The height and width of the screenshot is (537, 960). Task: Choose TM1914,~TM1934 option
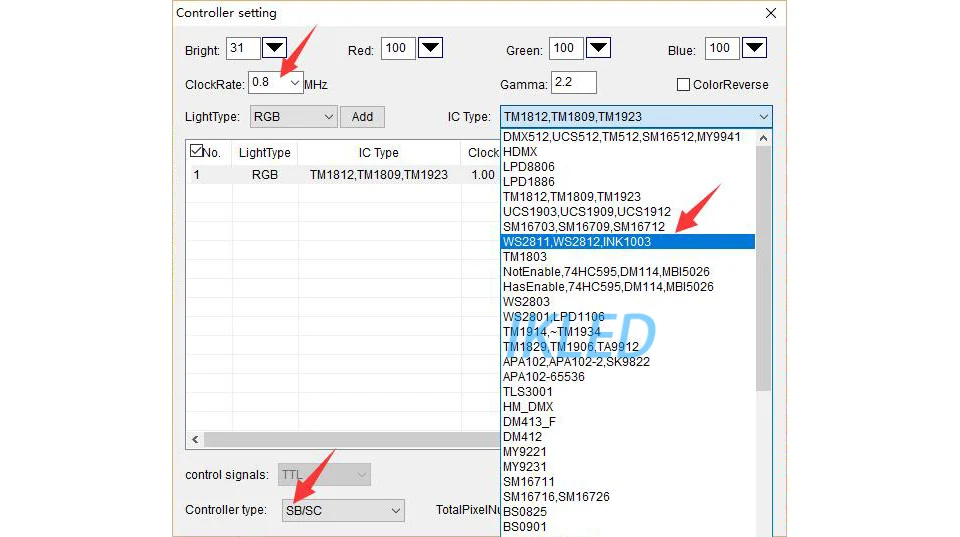click(628, 331)
